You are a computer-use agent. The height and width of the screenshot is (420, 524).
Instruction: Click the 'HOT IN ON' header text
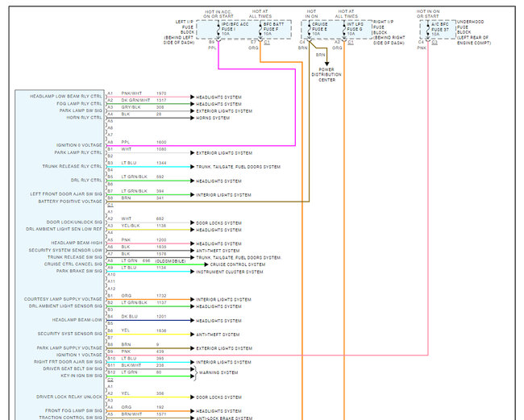click(x=311, y=14)
